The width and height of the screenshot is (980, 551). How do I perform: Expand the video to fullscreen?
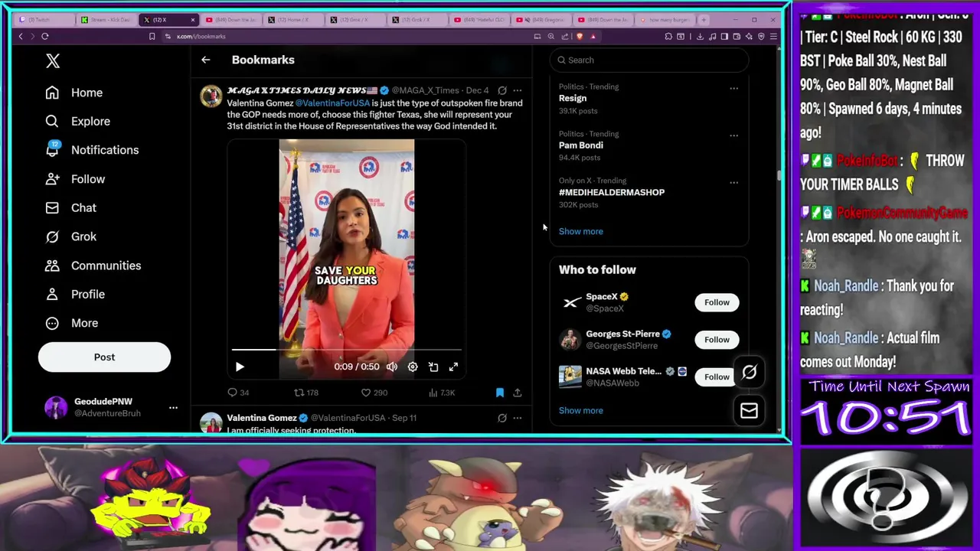tap(453, 367)
